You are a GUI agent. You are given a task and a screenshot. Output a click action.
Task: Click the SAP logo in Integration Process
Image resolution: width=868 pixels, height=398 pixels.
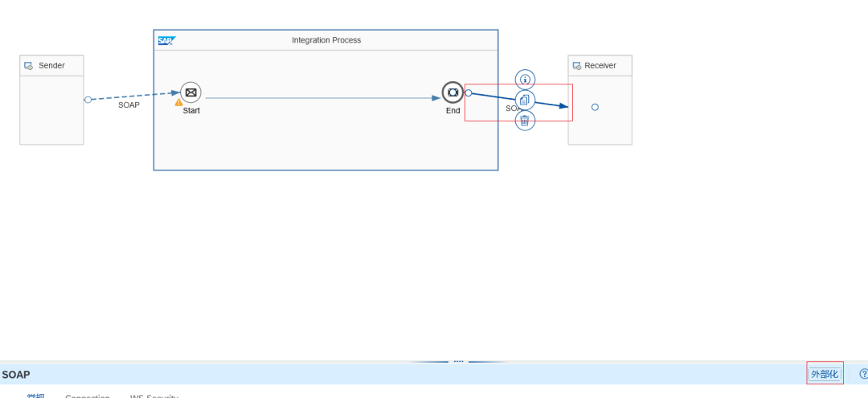[x=166, y=40]
